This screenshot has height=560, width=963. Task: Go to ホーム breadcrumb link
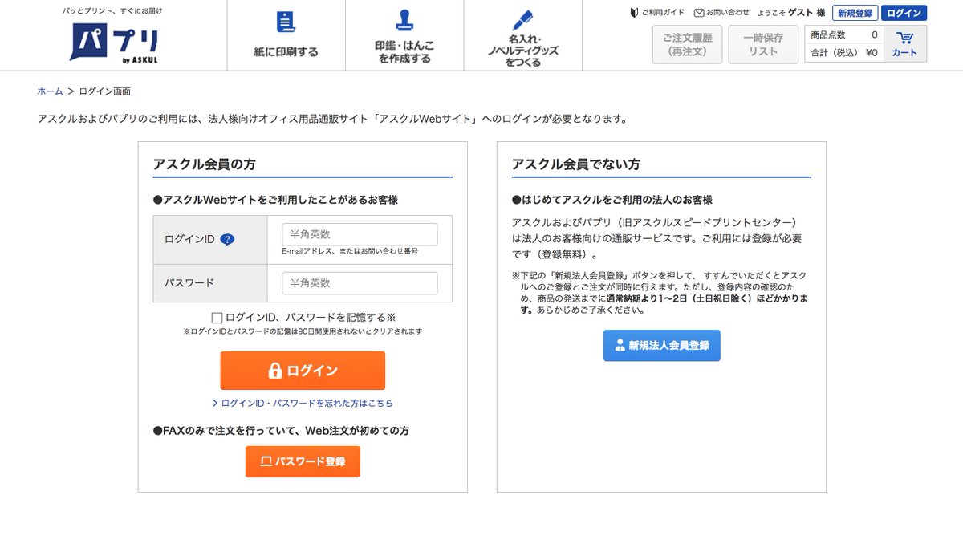click(x=50, y=91)
